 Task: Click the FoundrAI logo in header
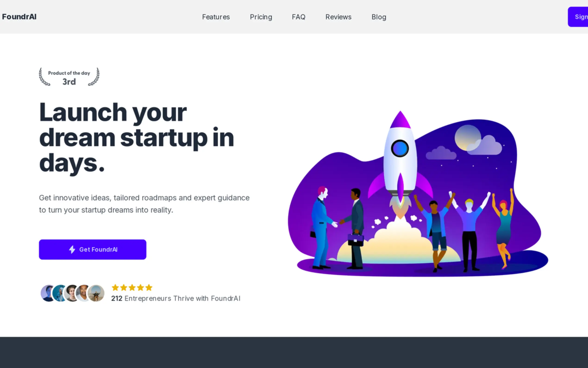[19, 17]
